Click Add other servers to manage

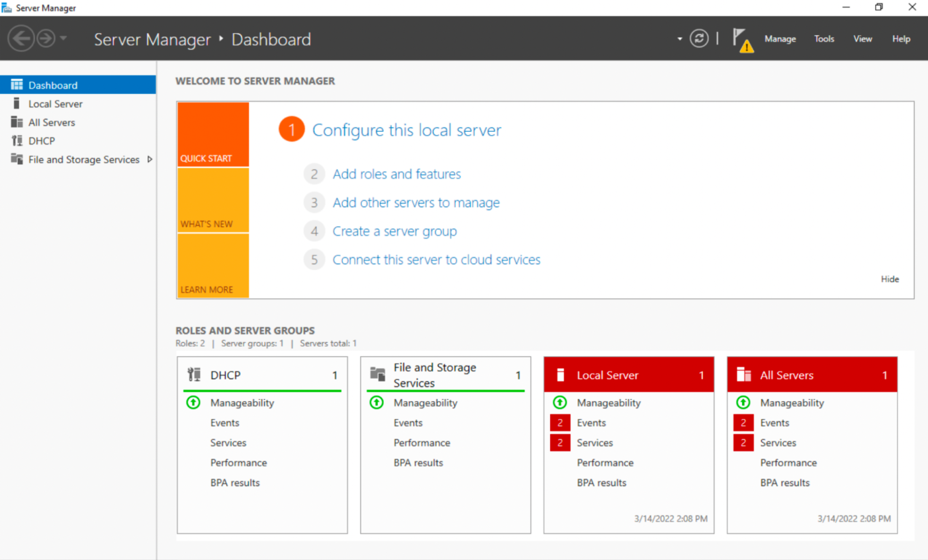[x=416, y=203]
